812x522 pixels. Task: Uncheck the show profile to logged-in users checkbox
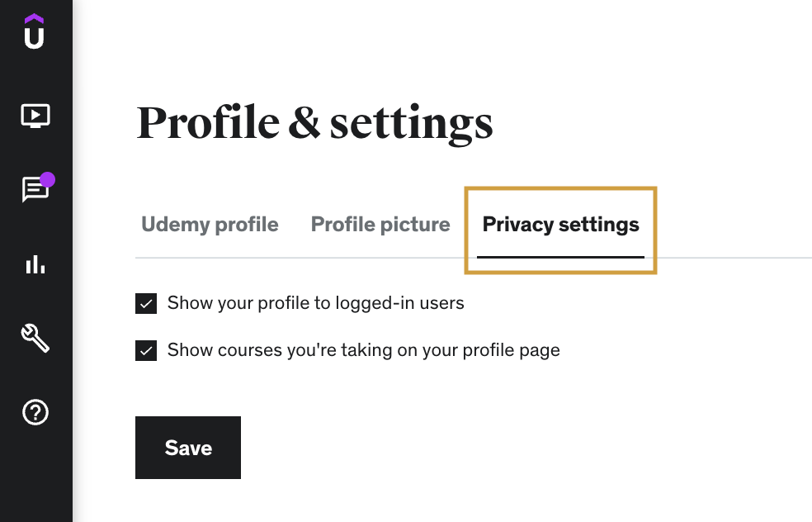point(146,304)
